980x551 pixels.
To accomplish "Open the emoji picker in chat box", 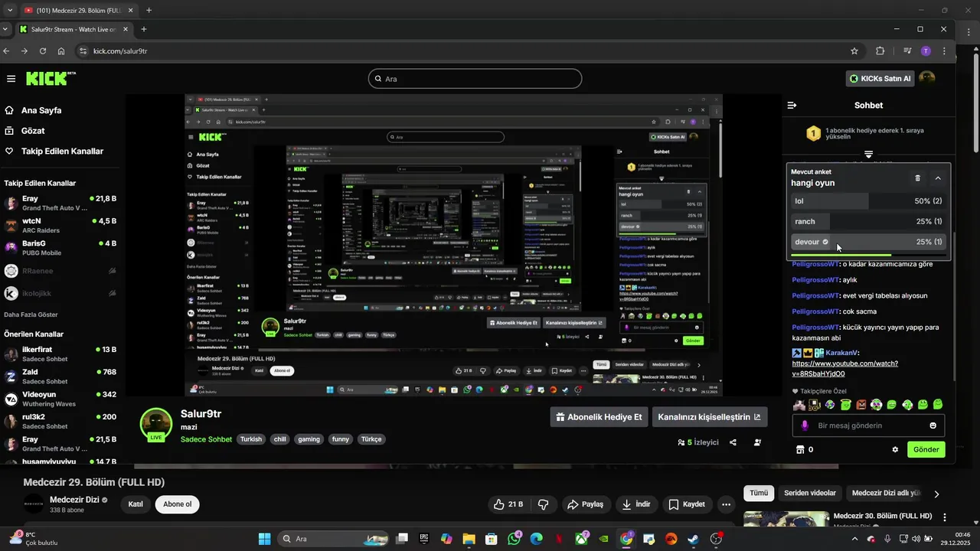I will coord(933,425).
